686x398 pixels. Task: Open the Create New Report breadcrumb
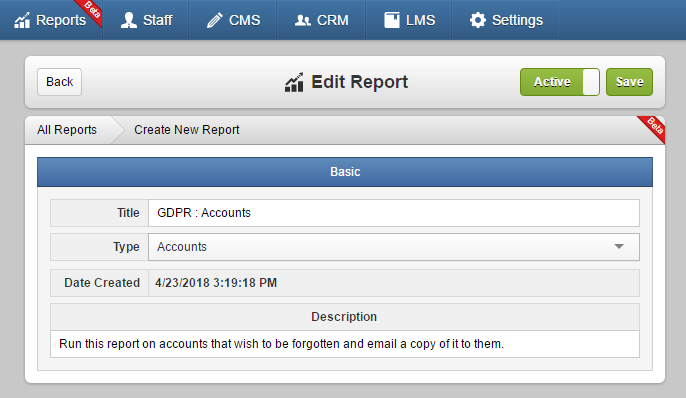click(x=187, y=130)
